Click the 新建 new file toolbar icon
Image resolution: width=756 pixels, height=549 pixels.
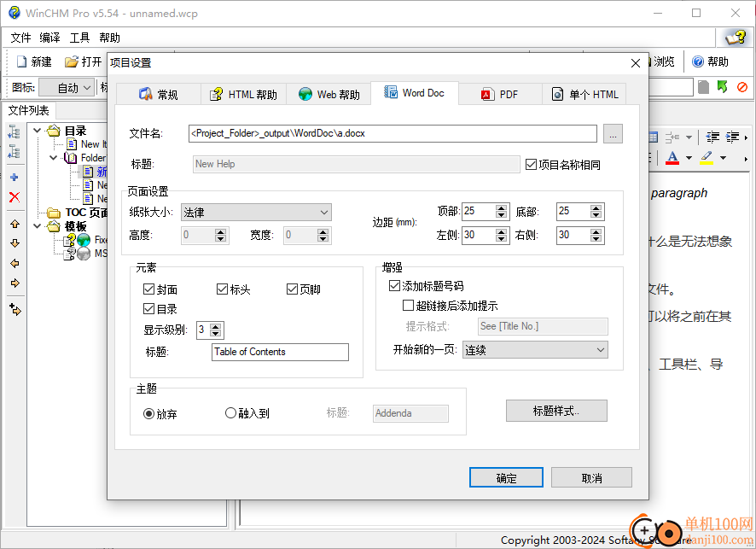tap(21, 61)
